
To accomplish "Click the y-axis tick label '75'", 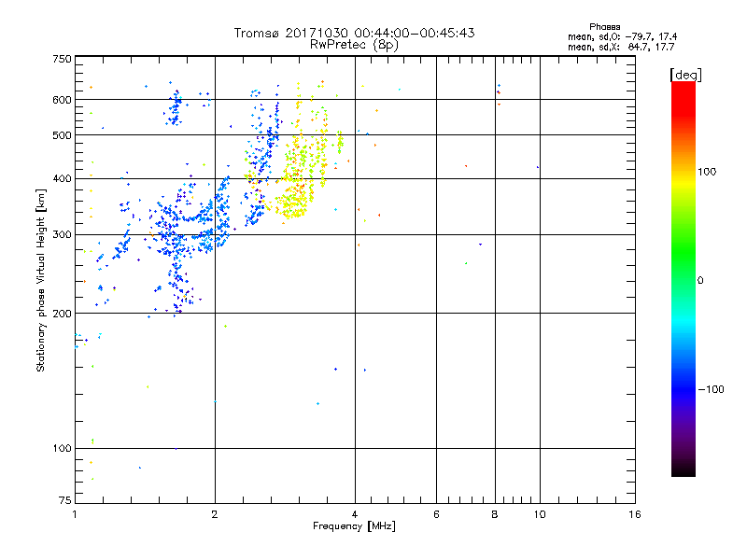I will click(x=65, y=500).
